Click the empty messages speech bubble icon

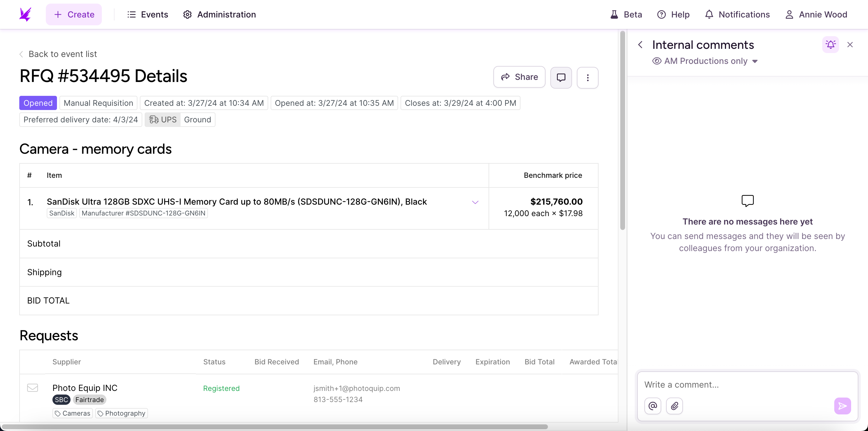coord(747,201)
